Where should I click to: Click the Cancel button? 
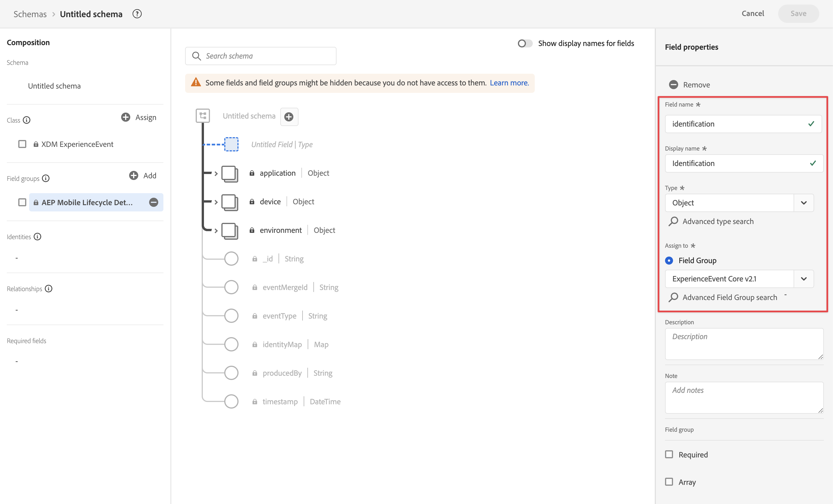coord(752,13)
